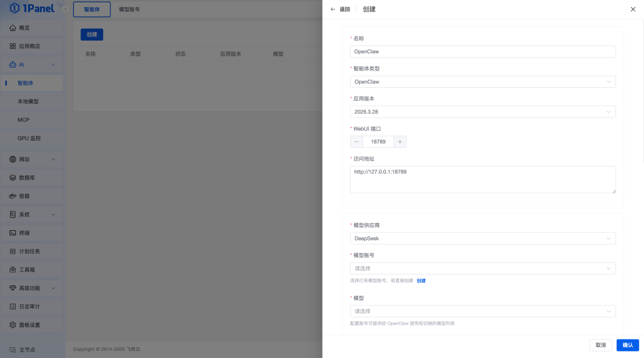The image size is (644, 358).
Task: Increase WebUI port with the plus stepper
Action: pyautogui.click(x=400, y=141)
